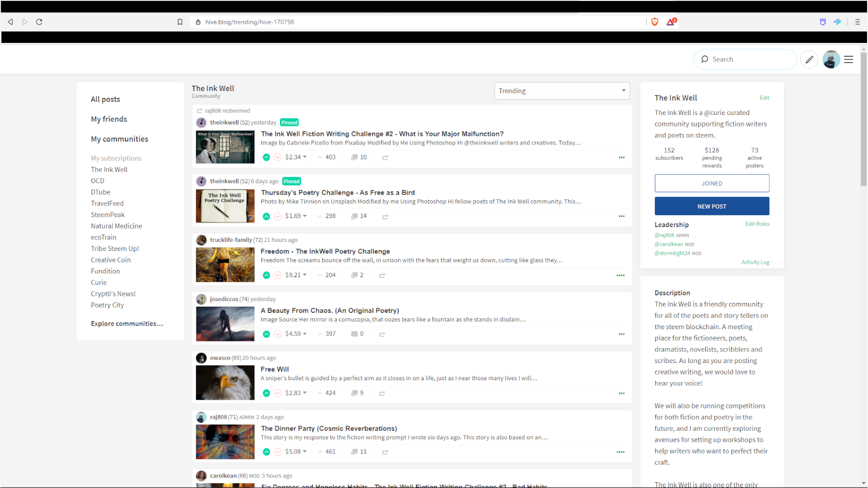Open the three-dot menu on Free Will post
The image size is (868, 488).
[621, 394]
